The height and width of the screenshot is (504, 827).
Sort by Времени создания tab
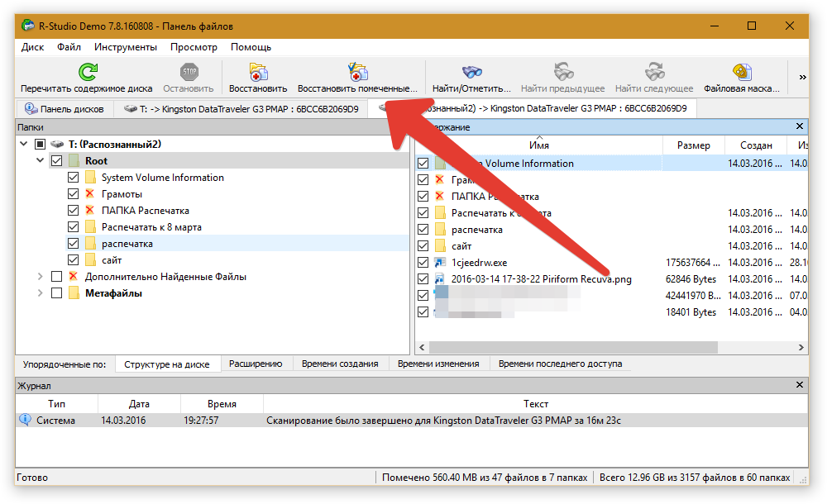340,364
